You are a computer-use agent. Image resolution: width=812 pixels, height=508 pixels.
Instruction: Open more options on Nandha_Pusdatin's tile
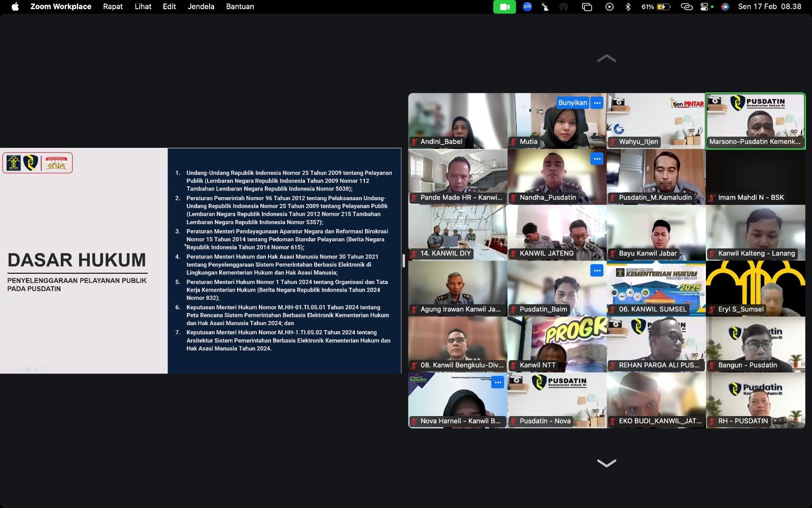pos(597,159)
